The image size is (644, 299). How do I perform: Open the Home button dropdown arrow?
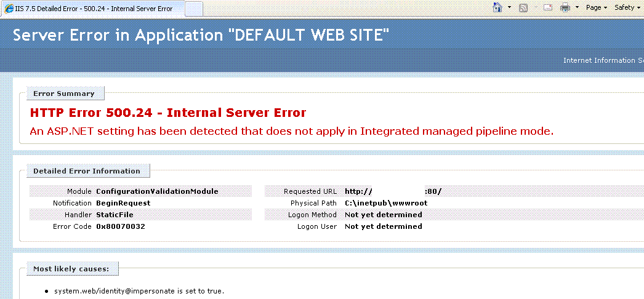click(x=510, y=7)
